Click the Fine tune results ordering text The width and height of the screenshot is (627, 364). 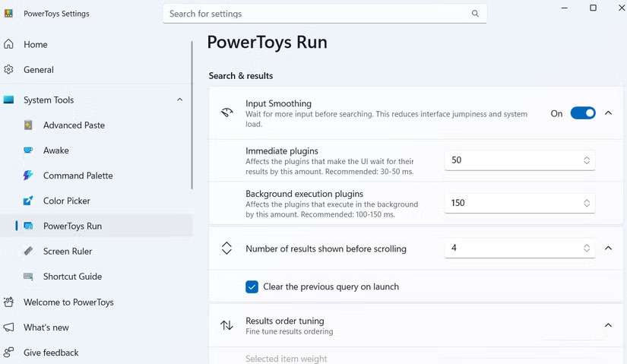tap(289, 331)
